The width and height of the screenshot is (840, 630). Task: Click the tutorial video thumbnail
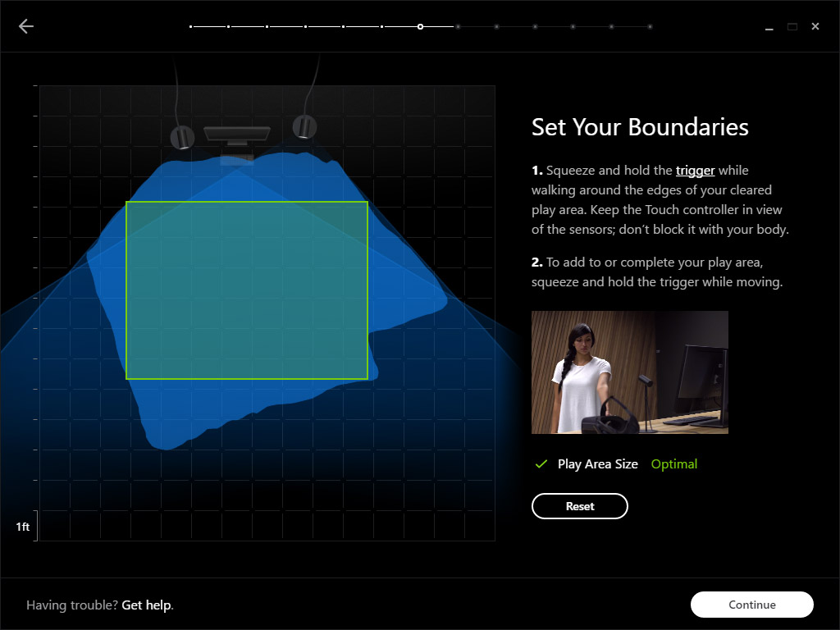(629, 372)
